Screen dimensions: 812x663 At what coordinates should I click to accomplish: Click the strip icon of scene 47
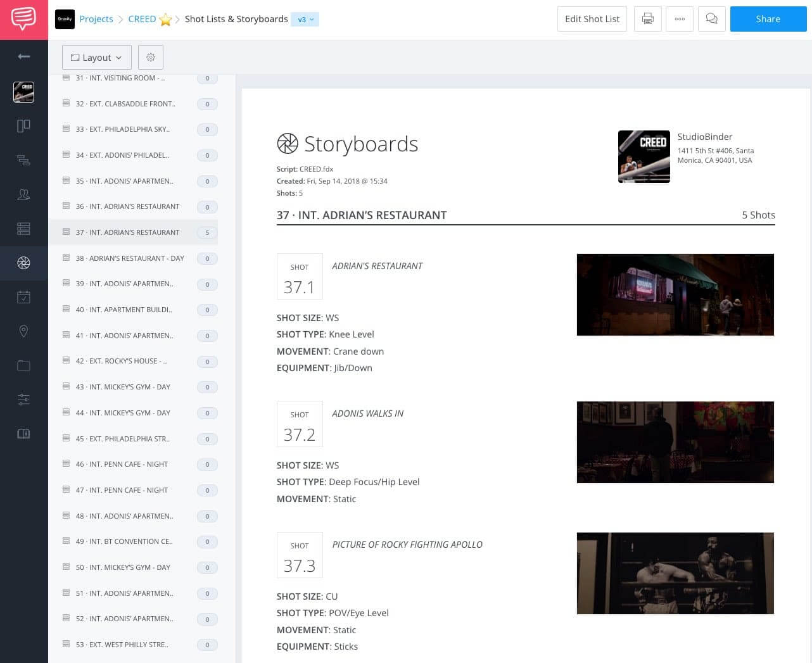point(66,489)
